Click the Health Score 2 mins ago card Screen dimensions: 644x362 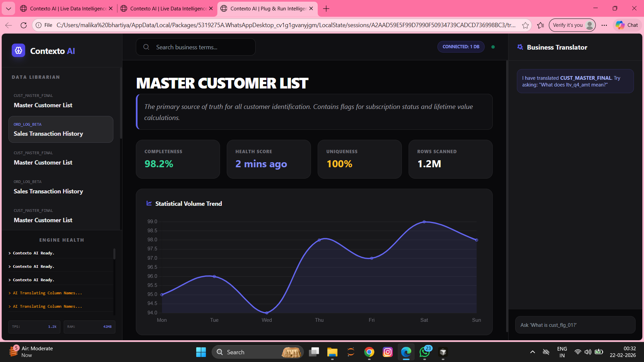(x=269, y=159)
